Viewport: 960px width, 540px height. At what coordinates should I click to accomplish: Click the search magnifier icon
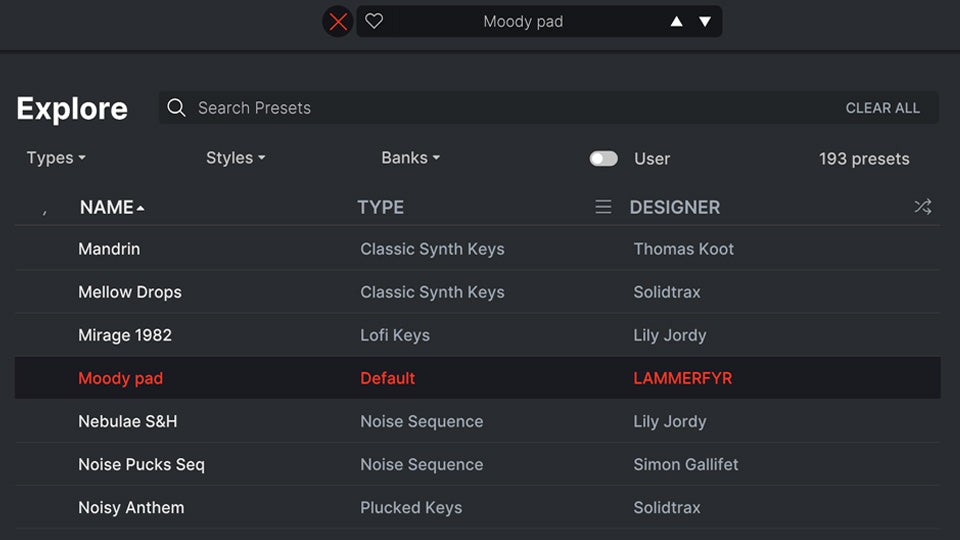(x=176, y=108)
